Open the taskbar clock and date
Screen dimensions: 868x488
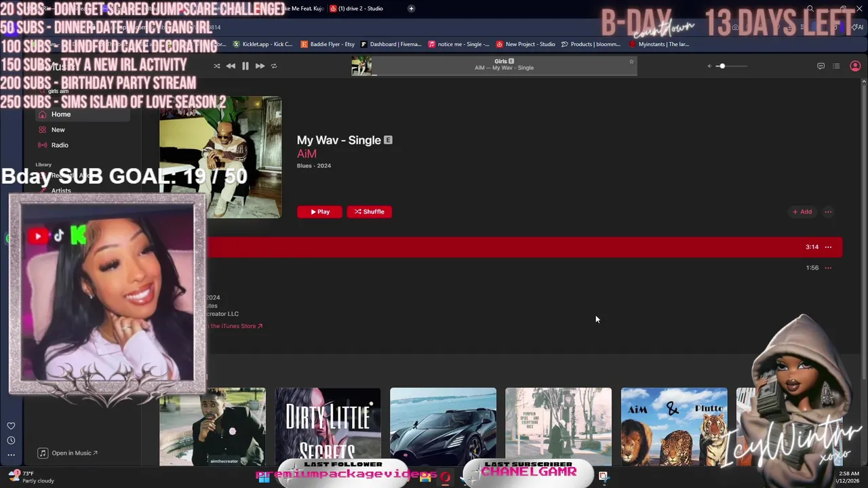coord(849,477)
